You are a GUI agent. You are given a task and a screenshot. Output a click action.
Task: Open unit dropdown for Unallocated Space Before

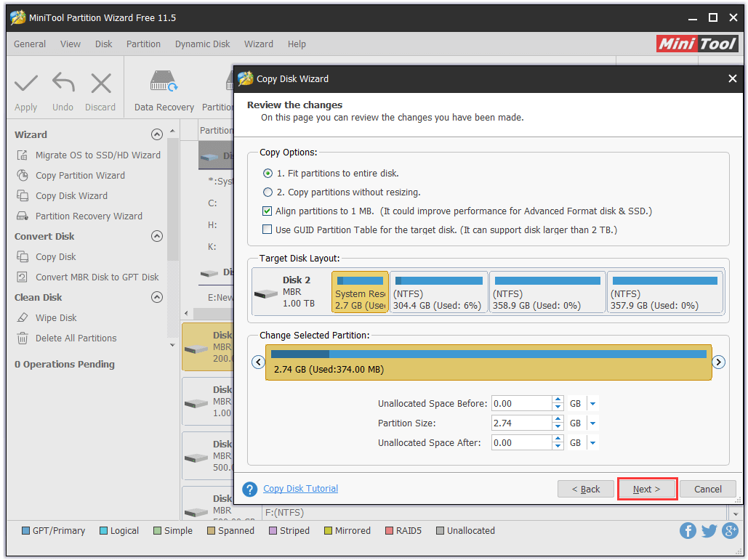tap(592, 404)
